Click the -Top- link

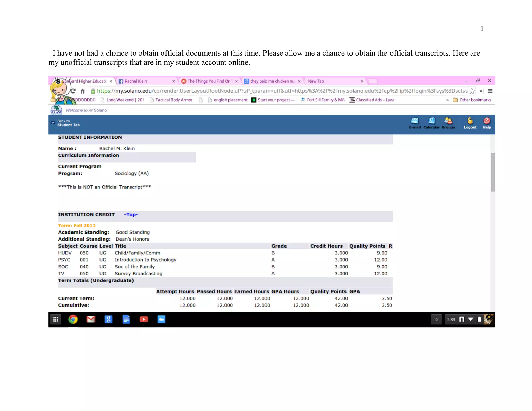[131, 215]
